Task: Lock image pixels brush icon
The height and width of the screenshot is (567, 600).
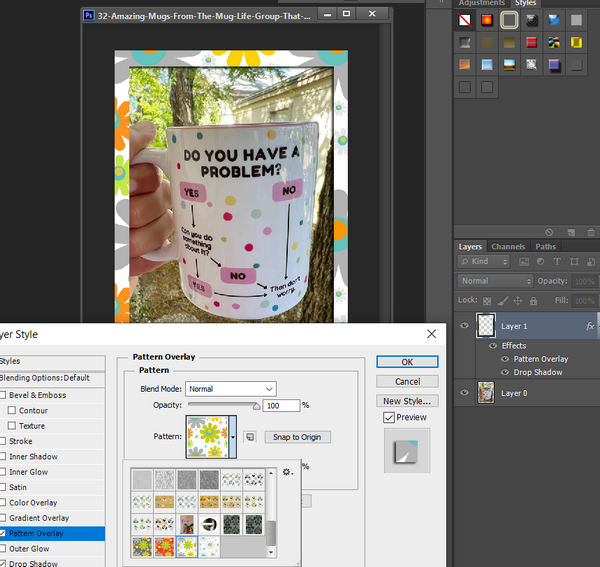Action: [x=502, y=301]
